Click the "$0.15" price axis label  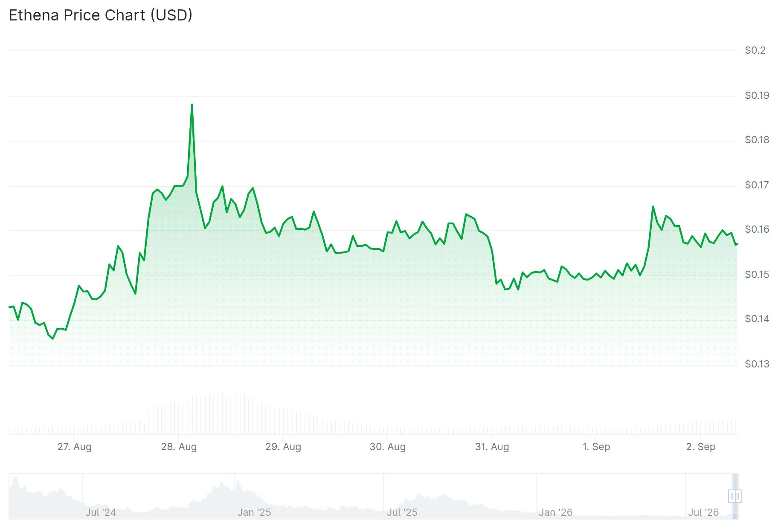[757, 275]
